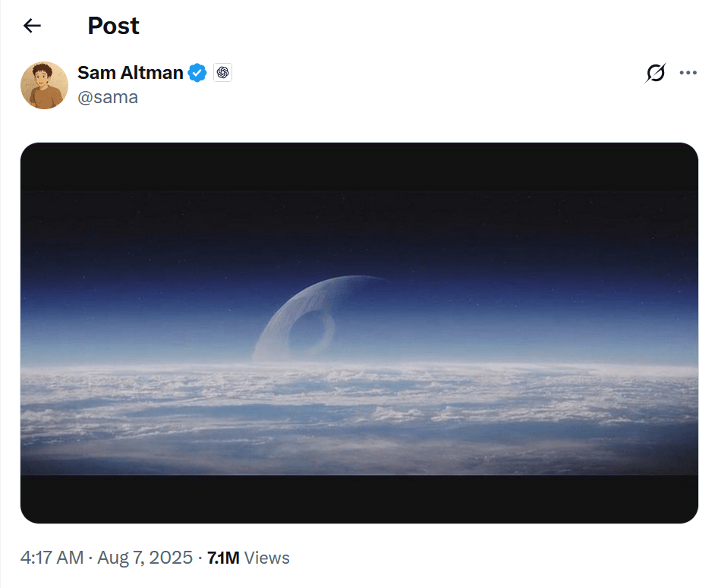Open the three-dot More options menu
The height and width of the screenshot is (588, 718).
click(x=688, y=73)
